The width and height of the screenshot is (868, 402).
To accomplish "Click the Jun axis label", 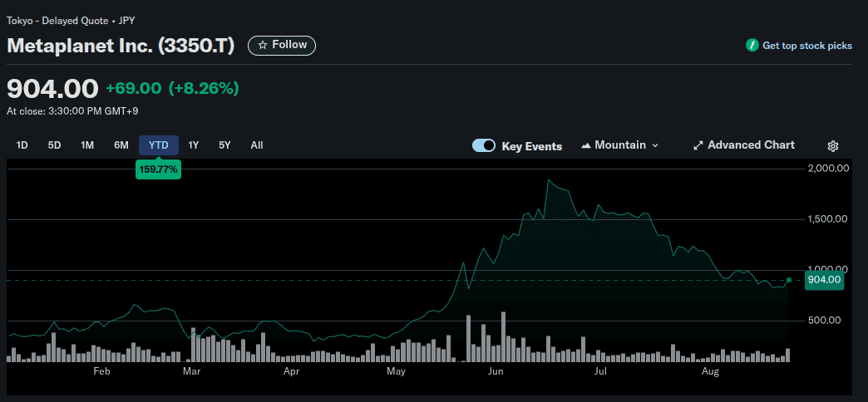I will coord(496,371).
